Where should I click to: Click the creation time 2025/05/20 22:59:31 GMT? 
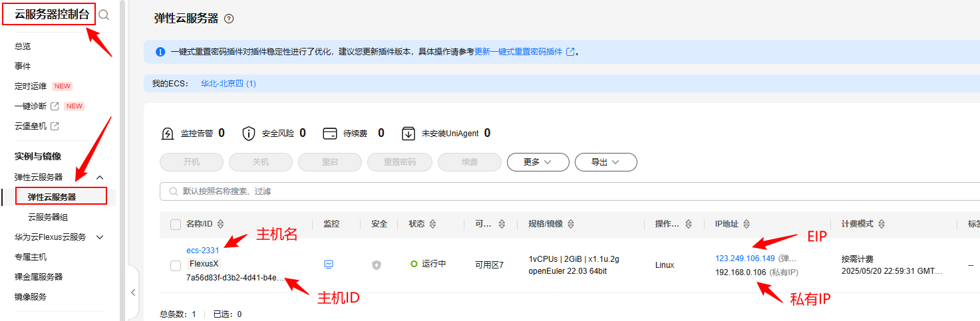pyautogui.click(x=892, y=271)
